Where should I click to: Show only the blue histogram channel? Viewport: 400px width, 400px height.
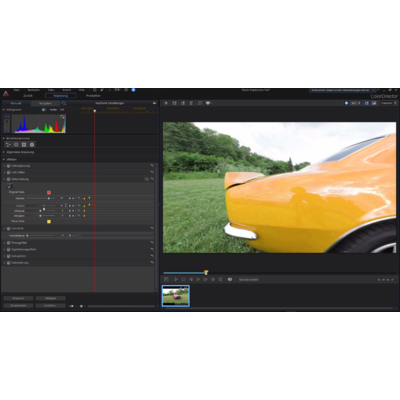(7, 130)
